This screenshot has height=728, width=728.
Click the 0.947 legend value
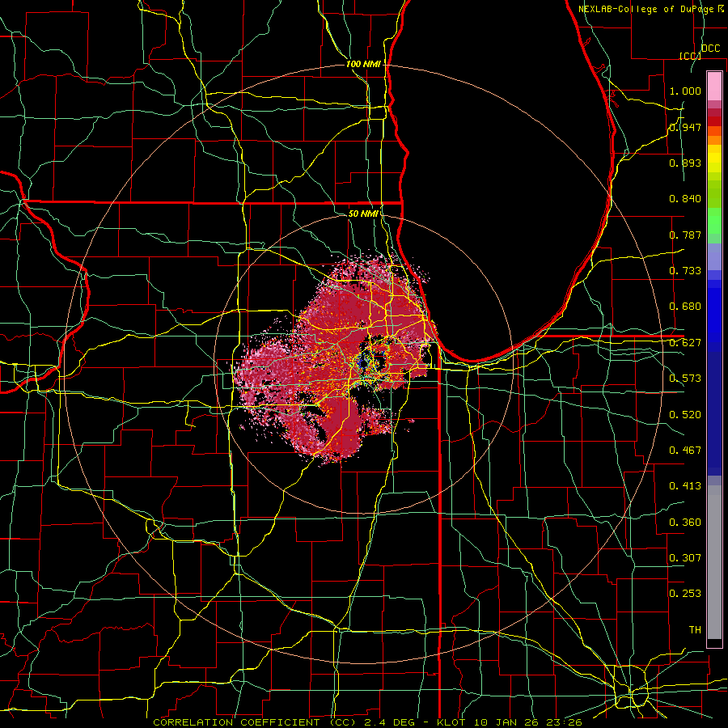coord(685,127)
